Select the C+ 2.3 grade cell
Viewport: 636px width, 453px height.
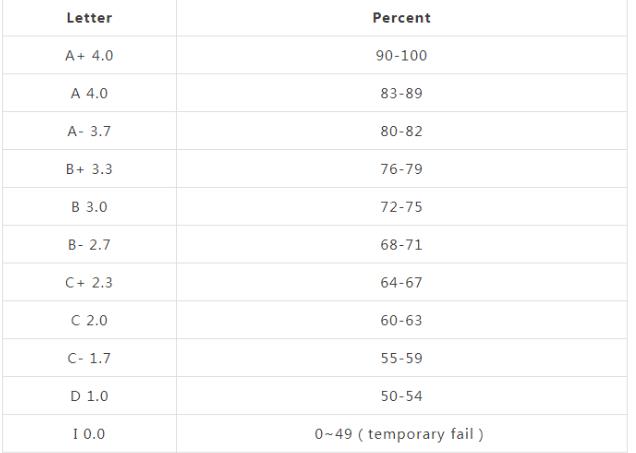tap(89, 283)
